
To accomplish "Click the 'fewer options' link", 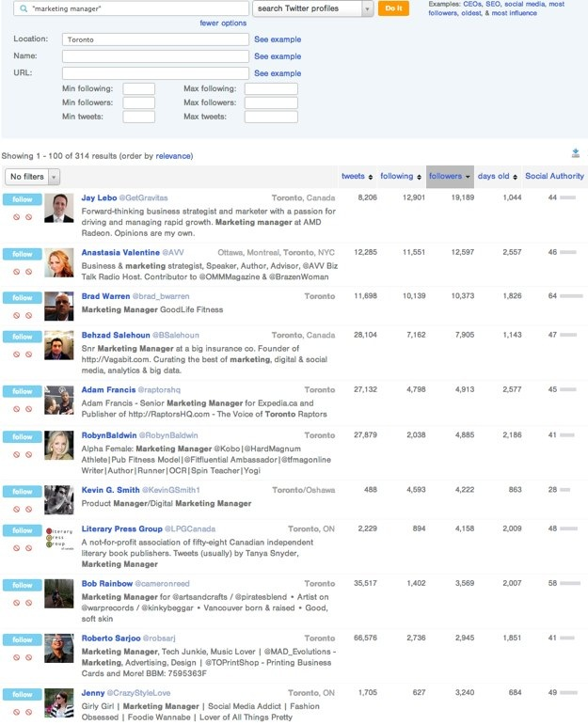I will (223, 23).
